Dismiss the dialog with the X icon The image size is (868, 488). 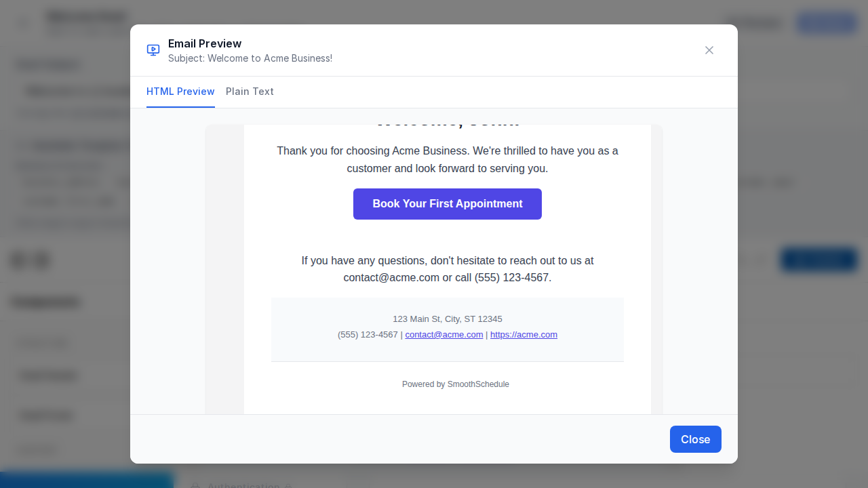coord(709,50)
